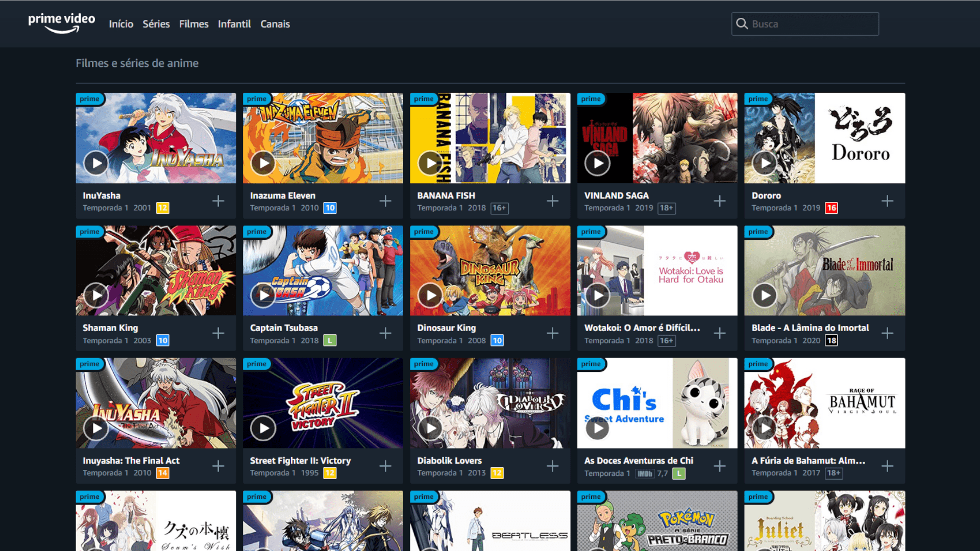
Task: Play VINLAND SAGA
Action: coord(598,163)
